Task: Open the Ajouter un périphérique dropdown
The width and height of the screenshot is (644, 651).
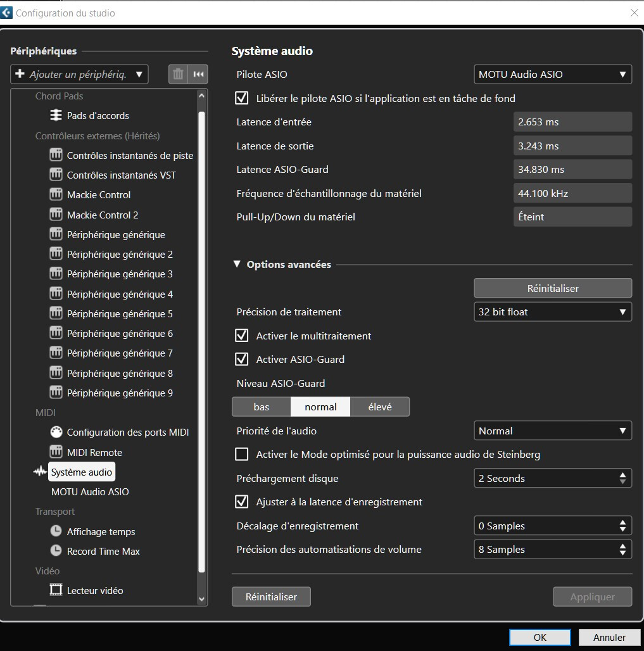Action: tap(79, 74)
